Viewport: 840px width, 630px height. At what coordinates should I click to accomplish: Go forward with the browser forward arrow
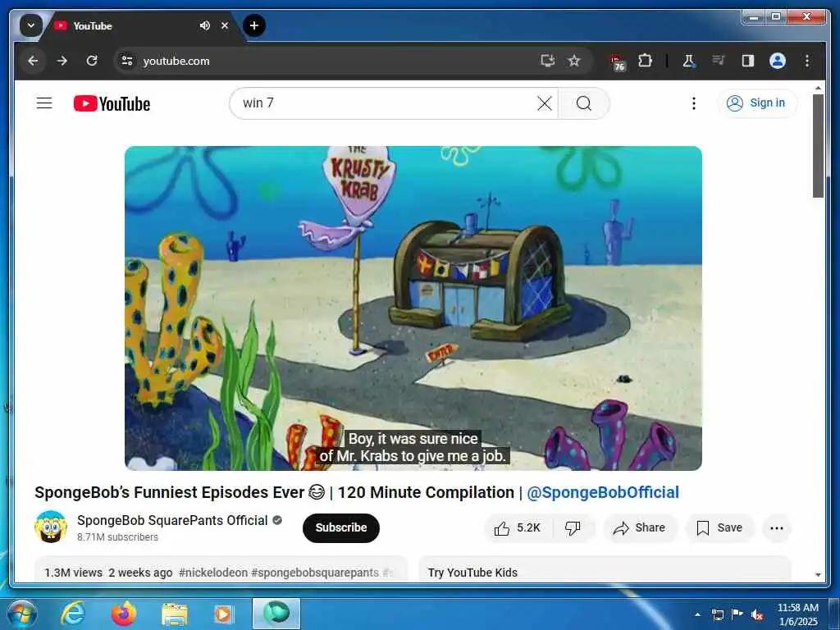click(x=62, y=61)
